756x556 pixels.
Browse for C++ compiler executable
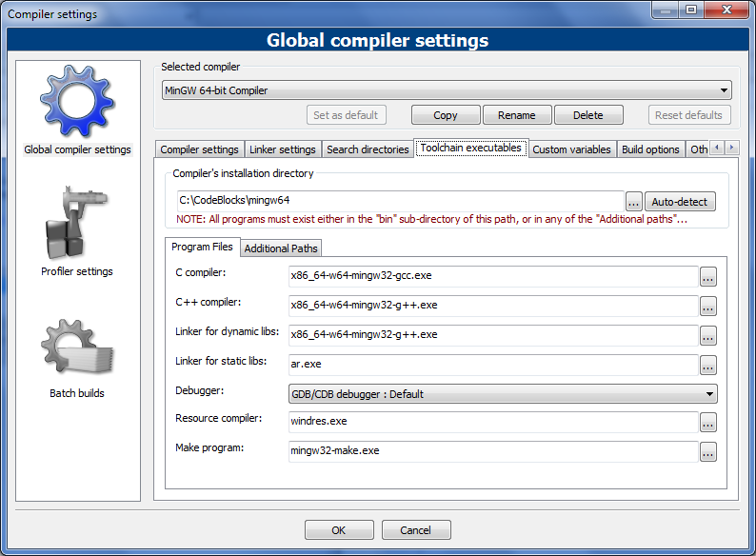pyautogui.click(x=707, y=307)
